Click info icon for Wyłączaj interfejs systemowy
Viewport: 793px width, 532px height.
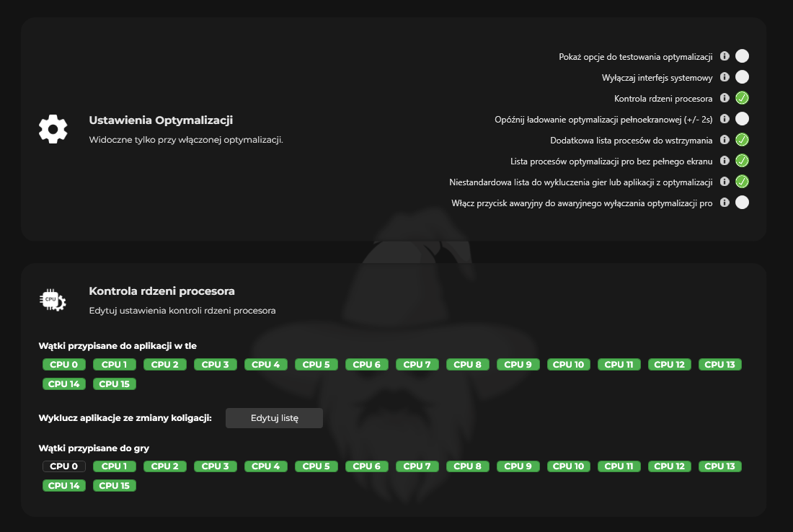[x=725, y=77]
